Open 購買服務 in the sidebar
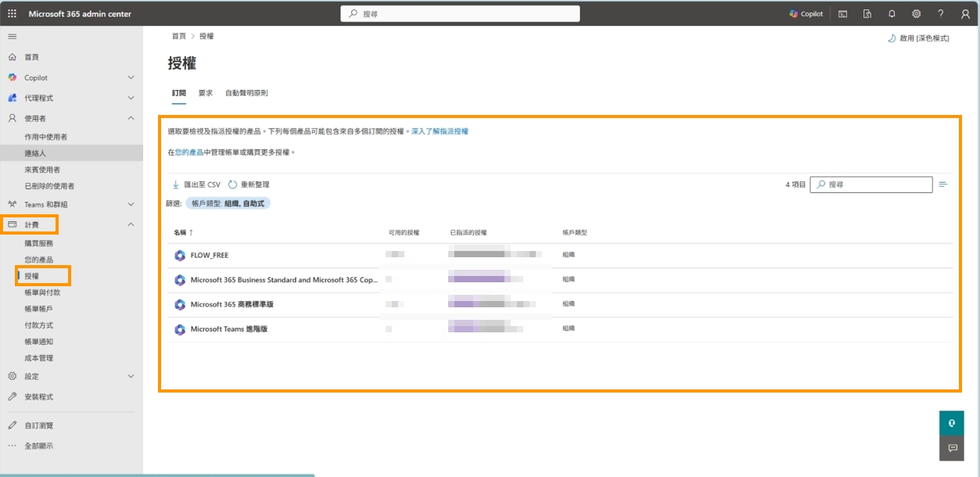 (39, 243)
